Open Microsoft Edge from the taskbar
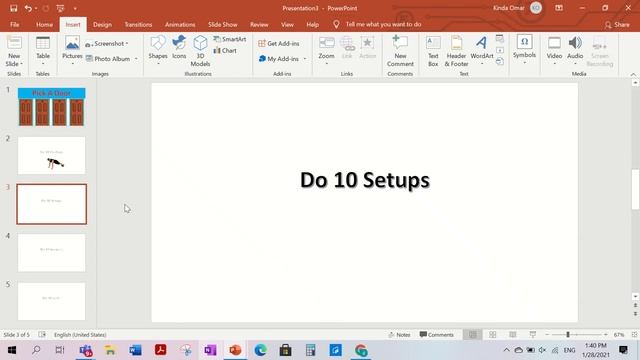The image size is (640, 360). tap(260, 350)
